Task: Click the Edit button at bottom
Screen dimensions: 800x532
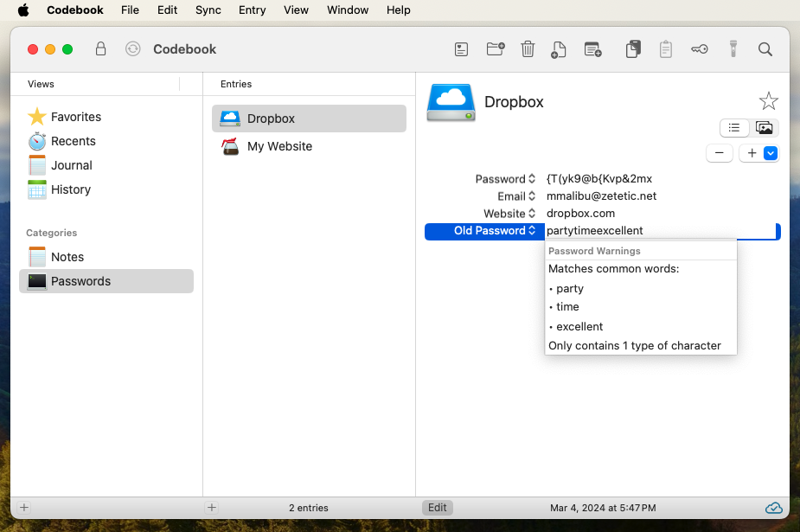Action: (x=438, y=508)
